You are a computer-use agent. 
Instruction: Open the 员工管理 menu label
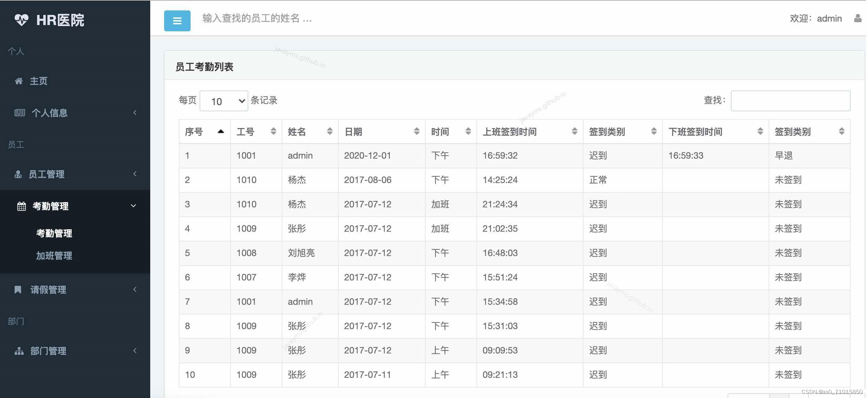(46, 174)
